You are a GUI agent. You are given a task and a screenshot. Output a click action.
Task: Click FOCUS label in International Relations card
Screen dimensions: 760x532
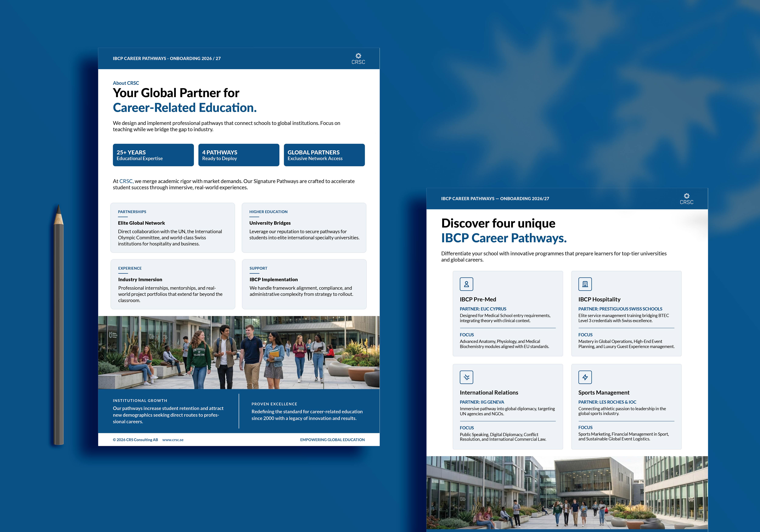coord(467,428)
